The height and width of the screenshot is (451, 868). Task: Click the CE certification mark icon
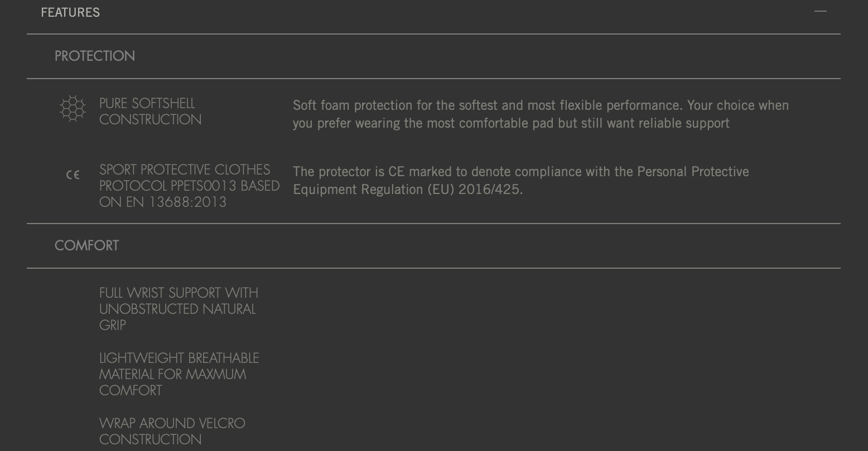[x=73, y=175]
